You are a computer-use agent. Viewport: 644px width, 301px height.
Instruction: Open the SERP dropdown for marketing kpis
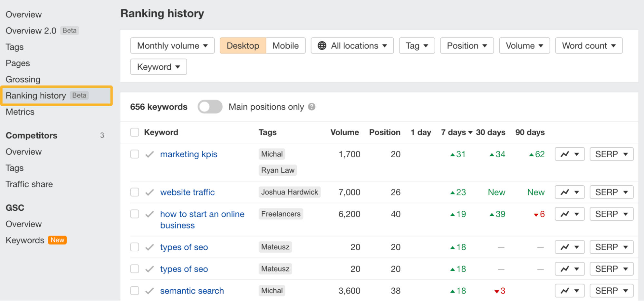click(611, 154)
